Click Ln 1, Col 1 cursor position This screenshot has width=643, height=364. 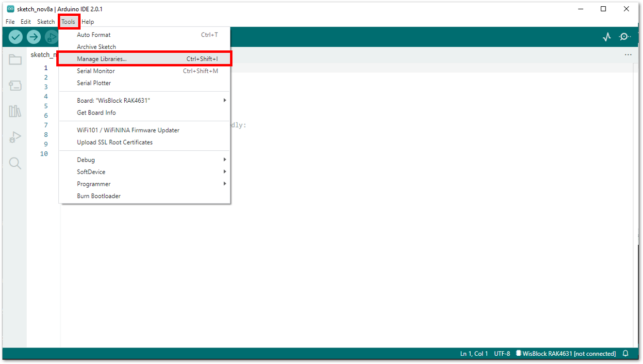[x=474, y=353]
